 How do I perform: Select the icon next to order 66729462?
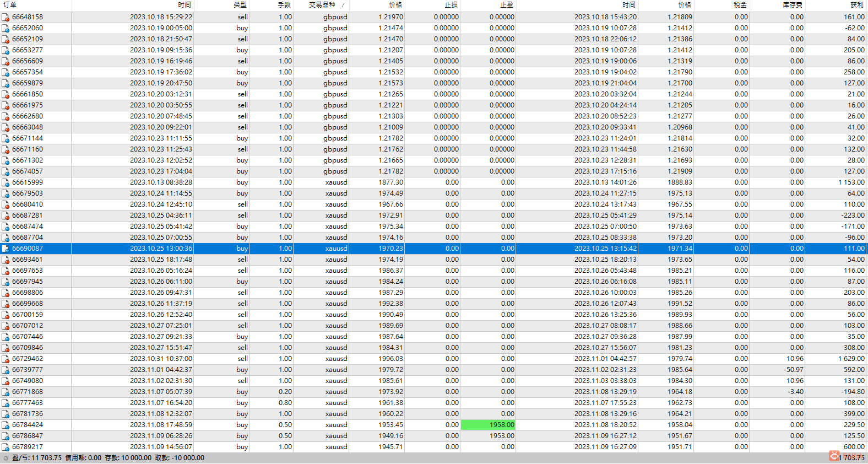coord(6,359)
